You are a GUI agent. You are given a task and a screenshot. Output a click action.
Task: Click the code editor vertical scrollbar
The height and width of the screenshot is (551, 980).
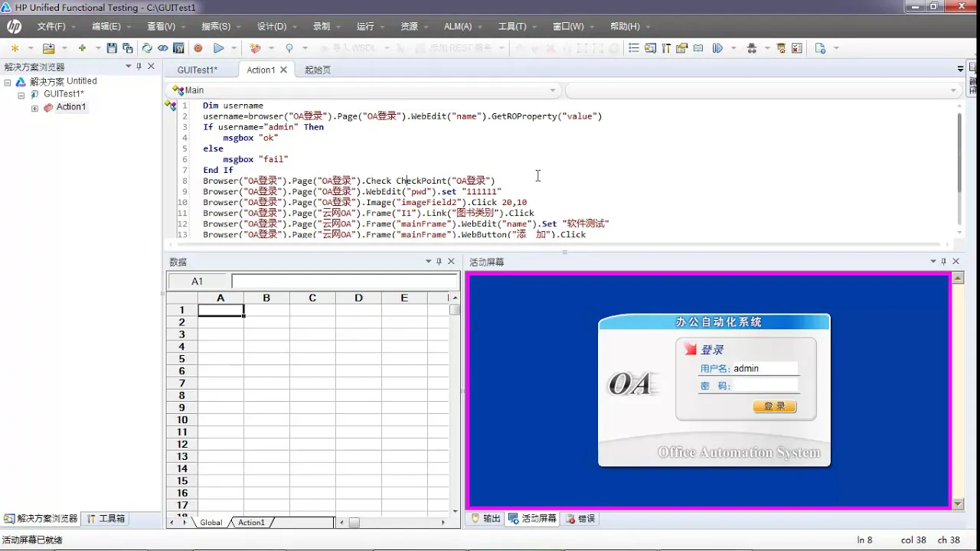pyautogui.click(x=959, y=153)
